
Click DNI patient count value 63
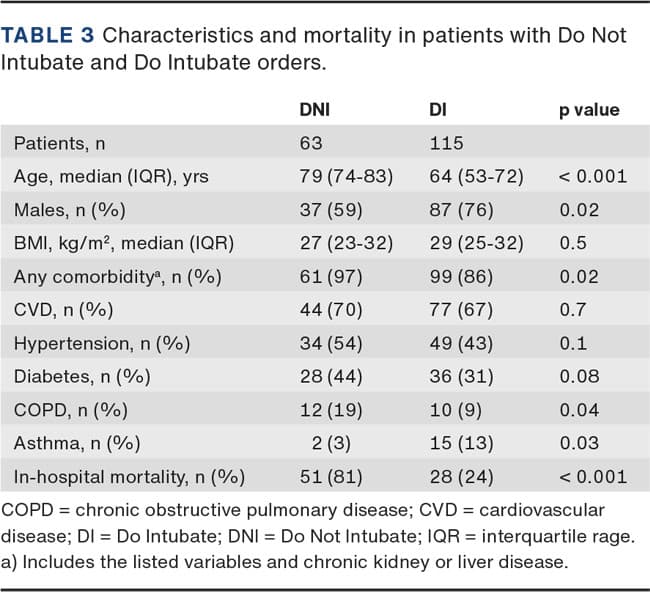(x=311, y=143)
